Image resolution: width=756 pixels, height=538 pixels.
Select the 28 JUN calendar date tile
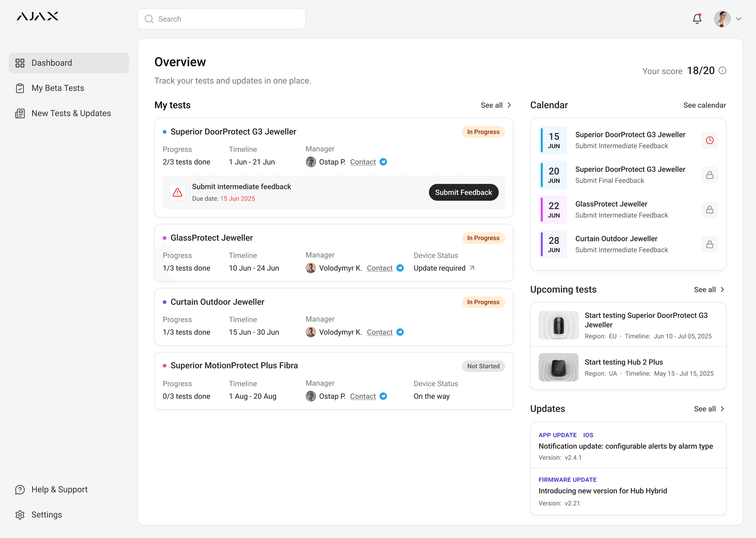[553, 244]
